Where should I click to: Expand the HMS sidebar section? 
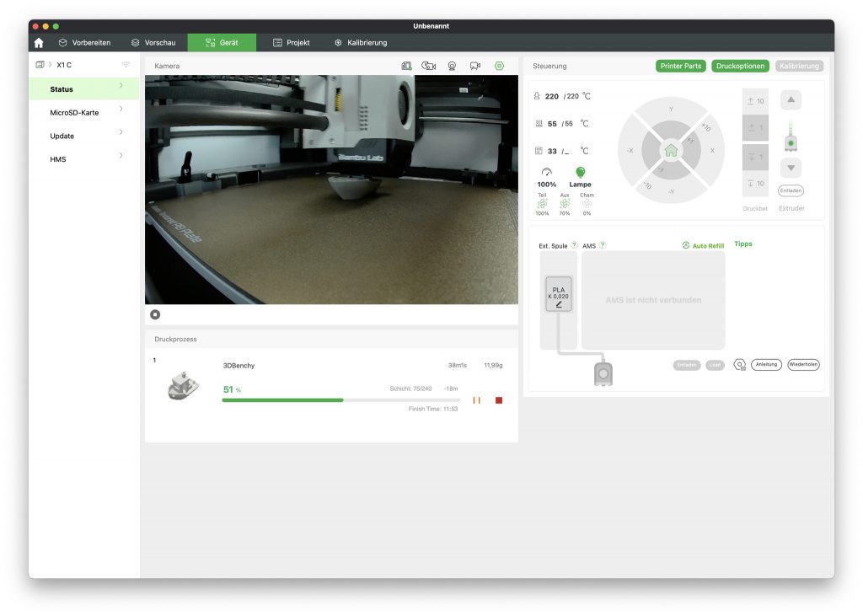84,159
